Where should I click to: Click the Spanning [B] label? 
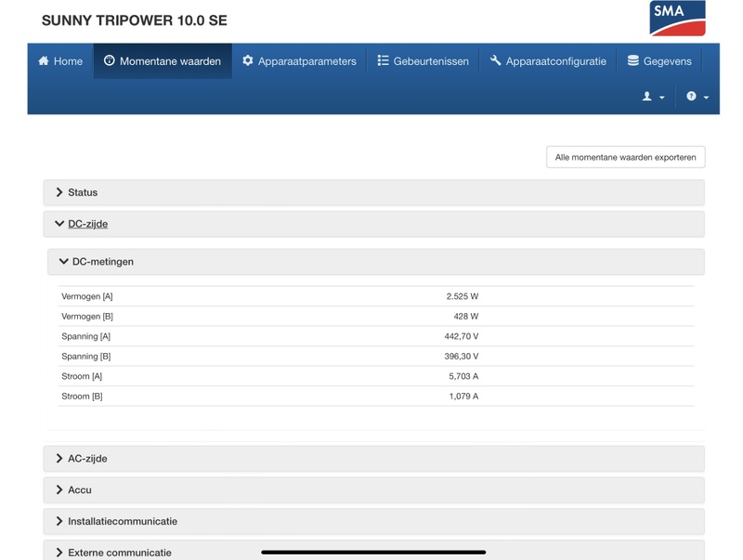pos(86,357)
